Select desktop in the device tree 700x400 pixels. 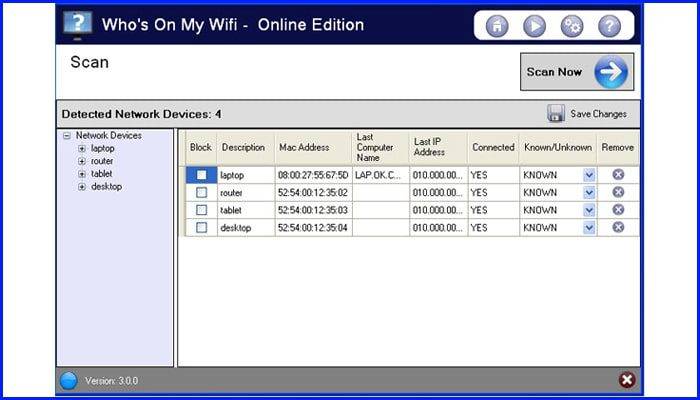pyautogui.click(x=106, y=187)
